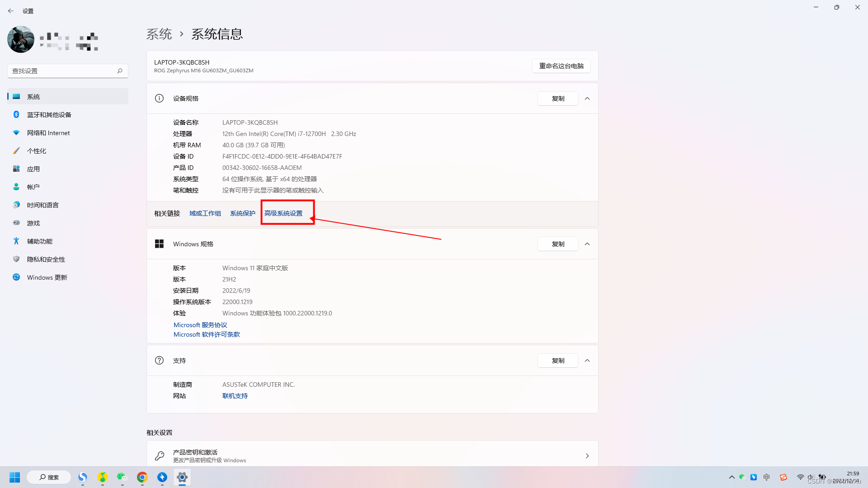The image size is (868, 488).
Task: Open 产品密钥和激活 settings row
Action: (373, 454)
